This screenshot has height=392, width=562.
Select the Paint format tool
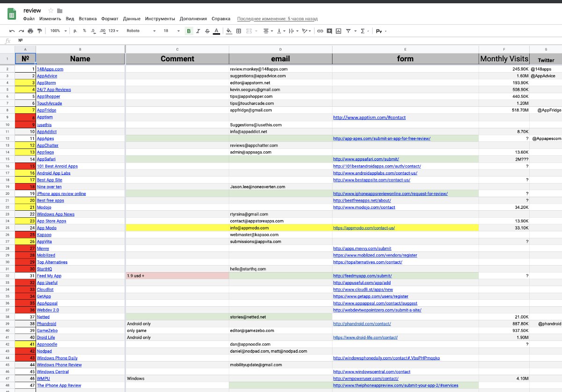click(39, 31)
